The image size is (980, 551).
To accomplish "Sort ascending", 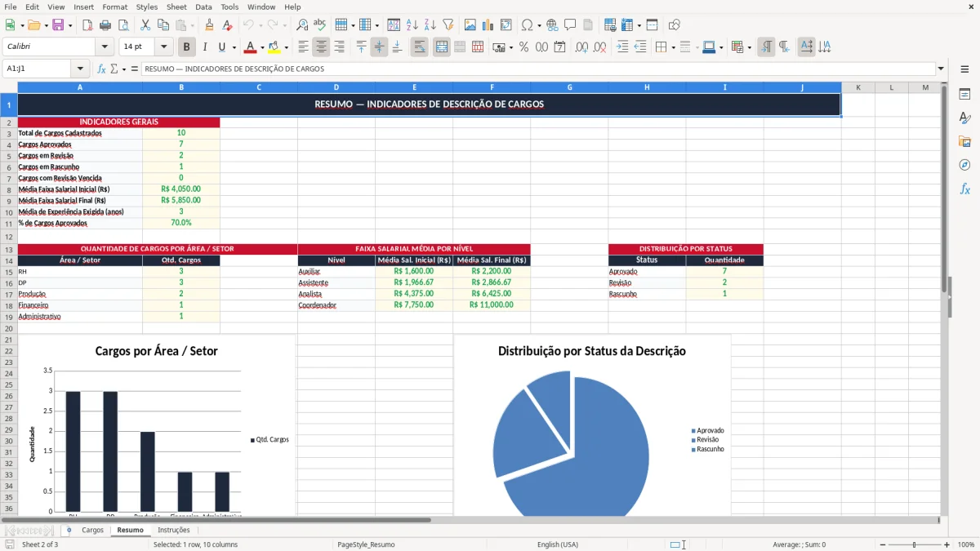I will pos(412,25).
